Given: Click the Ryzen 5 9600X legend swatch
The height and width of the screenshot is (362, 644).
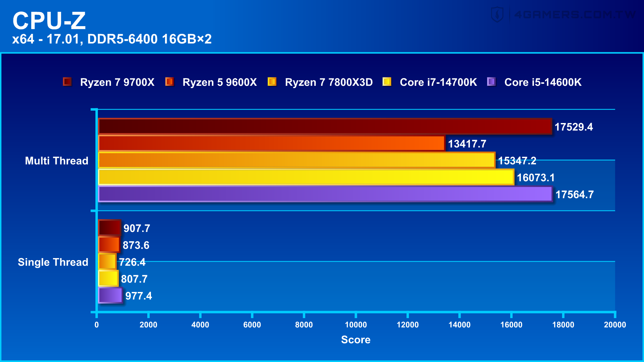Looking at the screenshot, I should pos(169,82).
